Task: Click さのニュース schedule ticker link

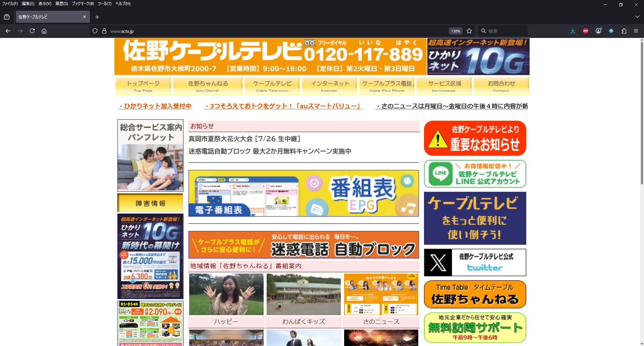Action: 452,106
